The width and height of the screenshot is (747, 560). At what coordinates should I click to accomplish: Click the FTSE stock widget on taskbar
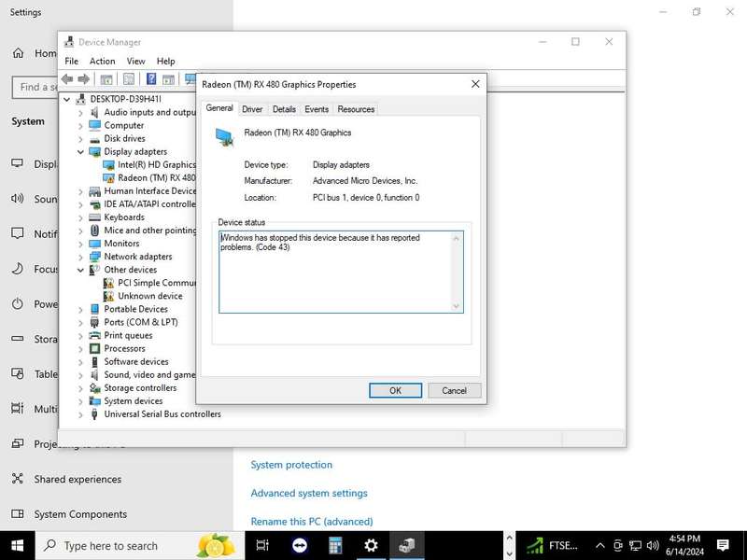[553, 546]
